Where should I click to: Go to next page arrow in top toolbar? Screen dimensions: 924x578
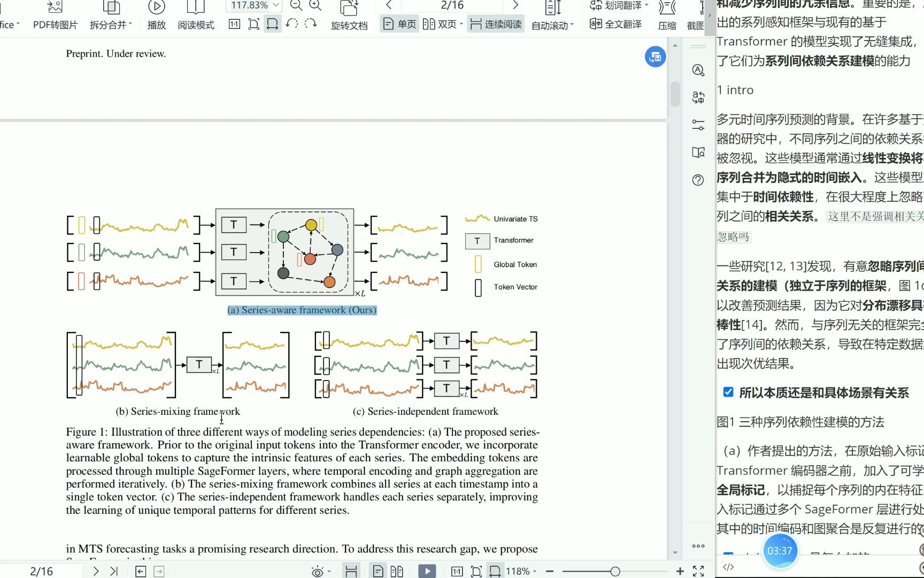point(515,5)
